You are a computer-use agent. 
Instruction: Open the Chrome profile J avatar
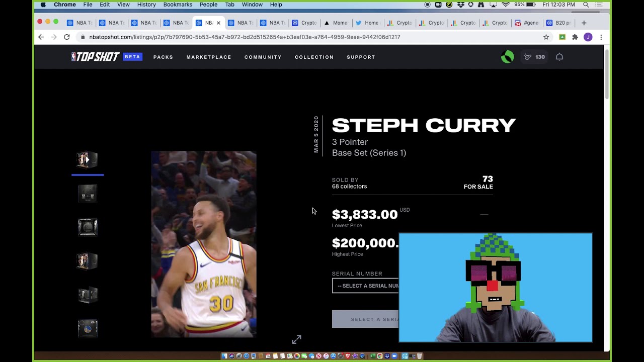[x=588, y=37]
